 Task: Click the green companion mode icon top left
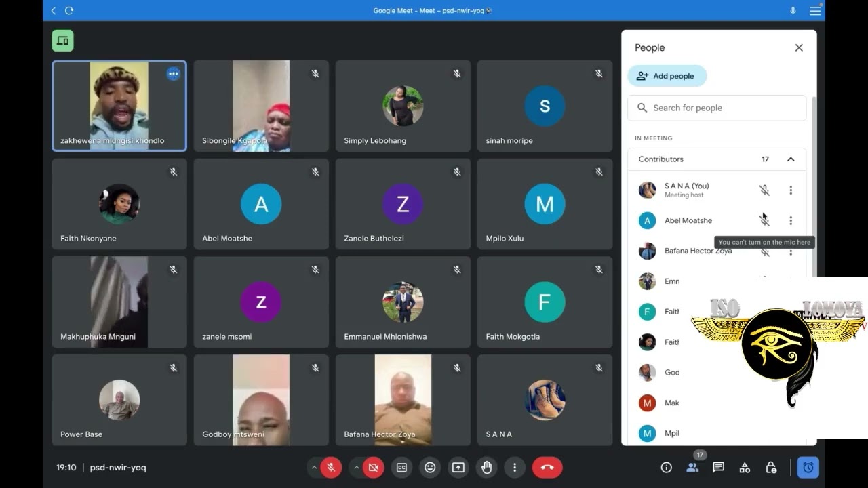[x=63, y=41]
